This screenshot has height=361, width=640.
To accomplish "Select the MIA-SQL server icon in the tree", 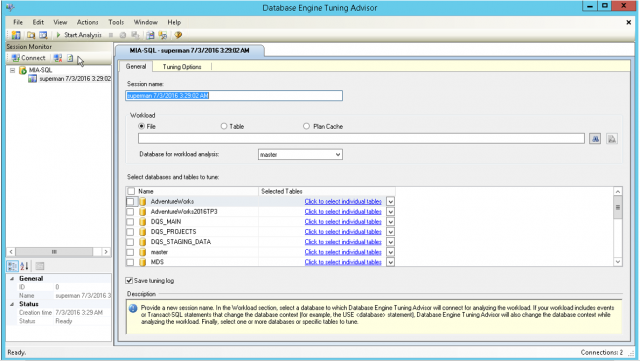I will click(23, 70).
